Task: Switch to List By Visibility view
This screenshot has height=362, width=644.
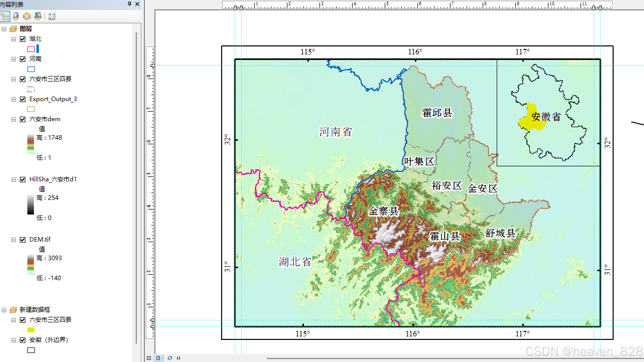Action: 27,17
